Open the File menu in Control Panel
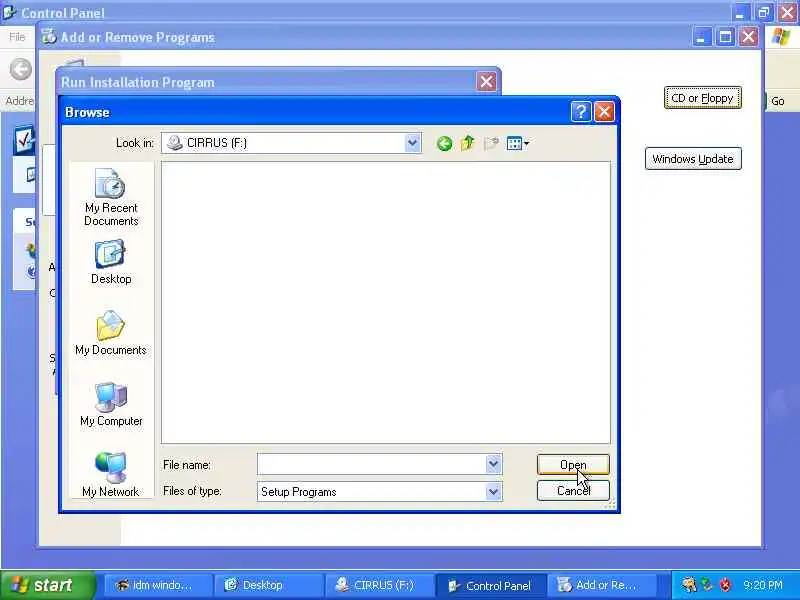This screenshot has height=600, width=800. click(x=17, y=37)
